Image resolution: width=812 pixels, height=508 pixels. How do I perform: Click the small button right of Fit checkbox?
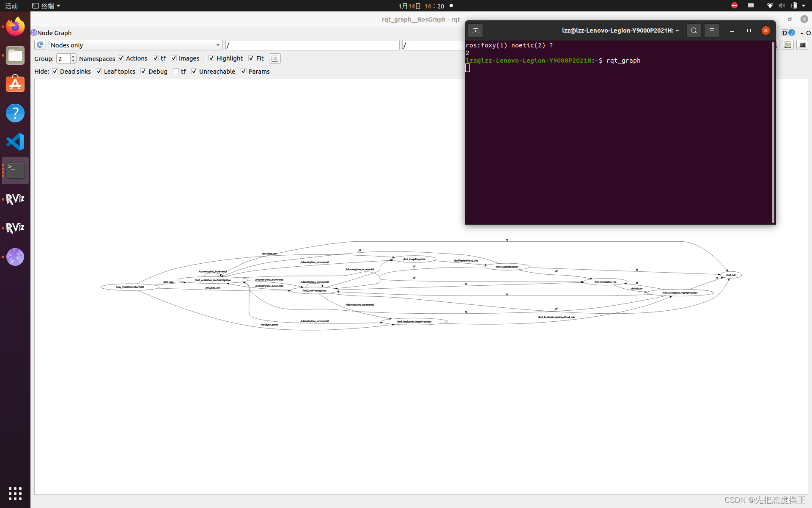tap(275, 58)
